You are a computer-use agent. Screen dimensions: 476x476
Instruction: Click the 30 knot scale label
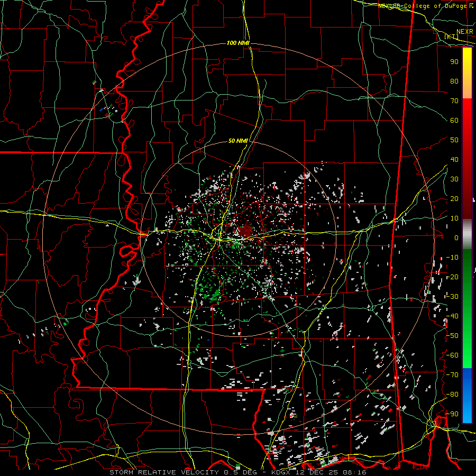(454, 179)
